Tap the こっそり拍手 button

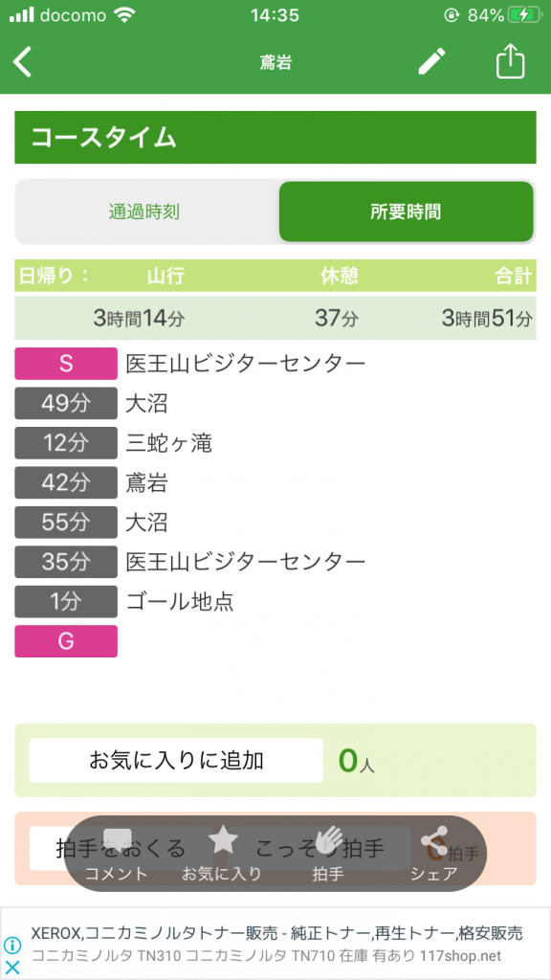pos(320,848)
